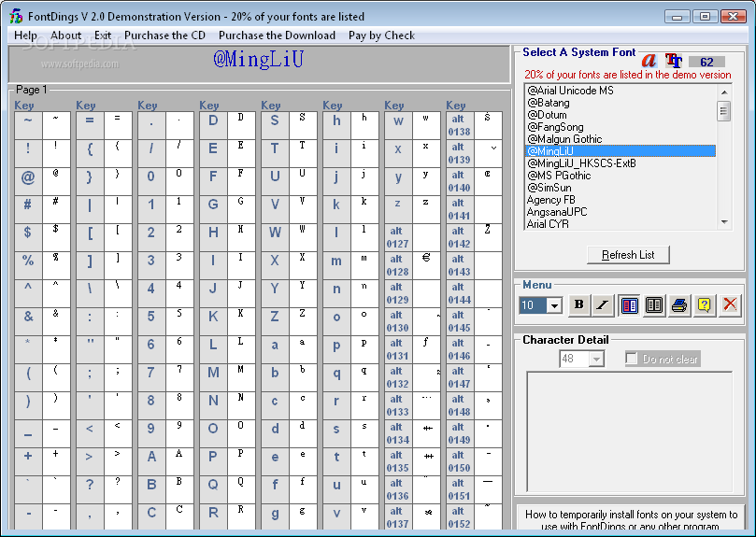Viewport: 756px width, 537px height.
Task: Click the alt 0138 key cell
Action: pyautogui.click(x=461, y=125)
